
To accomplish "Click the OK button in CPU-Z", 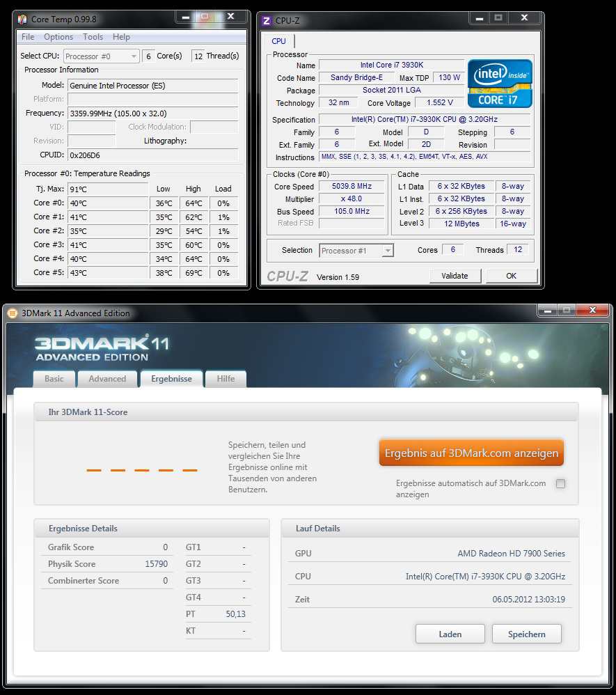I will click(512, 276).
